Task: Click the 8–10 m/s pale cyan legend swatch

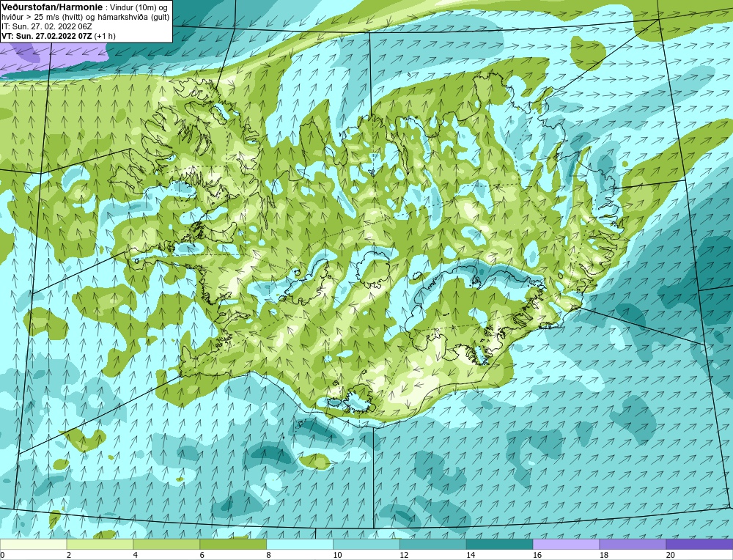Action: coord(300,544)
